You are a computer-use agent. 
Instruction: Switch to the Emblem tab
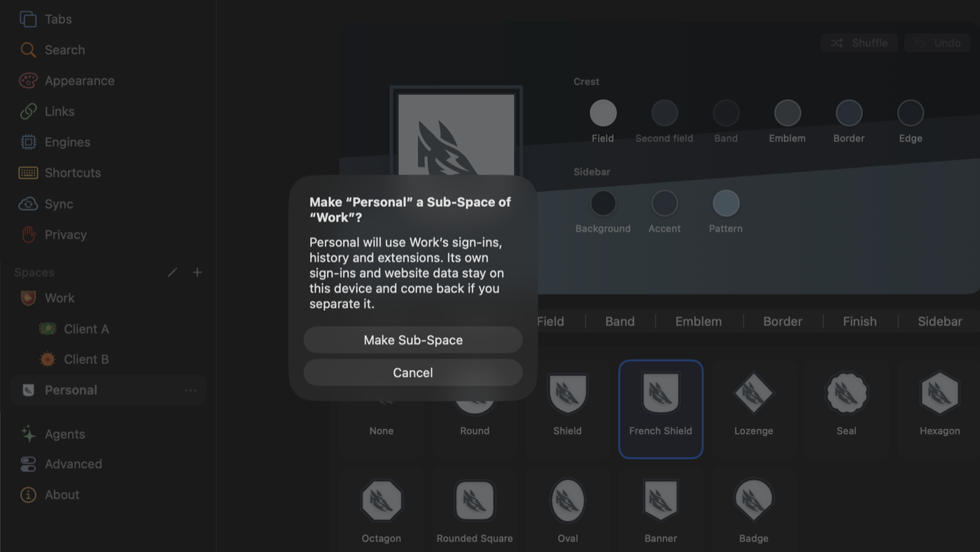[699, 321]
